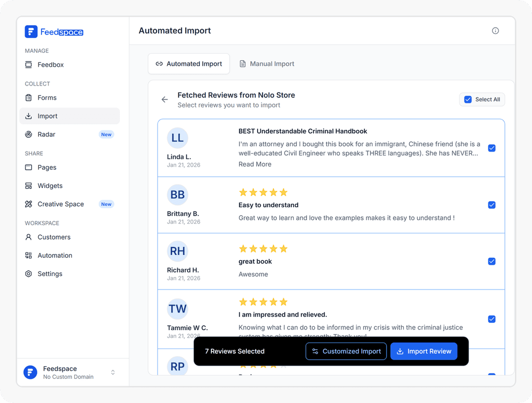Screen dimensions: 532x403
Task: Click the New badge next to Radar
Action: tap(106, 134)
